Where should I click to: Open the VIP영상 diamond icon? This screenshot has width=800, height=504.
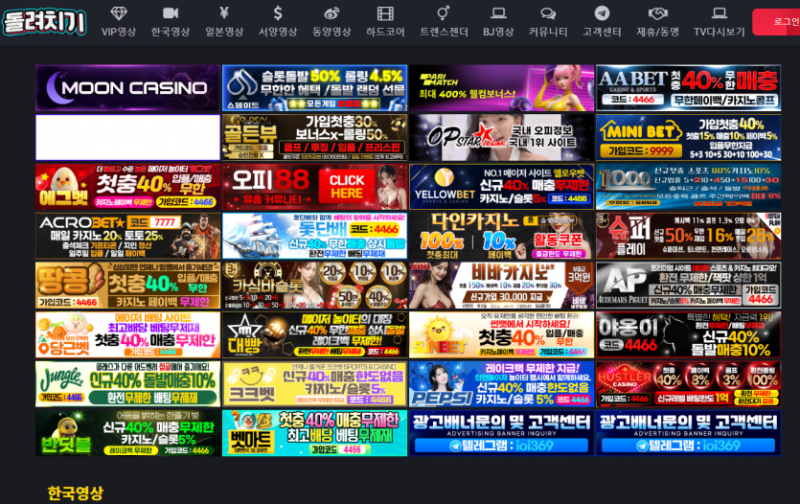click(119, 13)
